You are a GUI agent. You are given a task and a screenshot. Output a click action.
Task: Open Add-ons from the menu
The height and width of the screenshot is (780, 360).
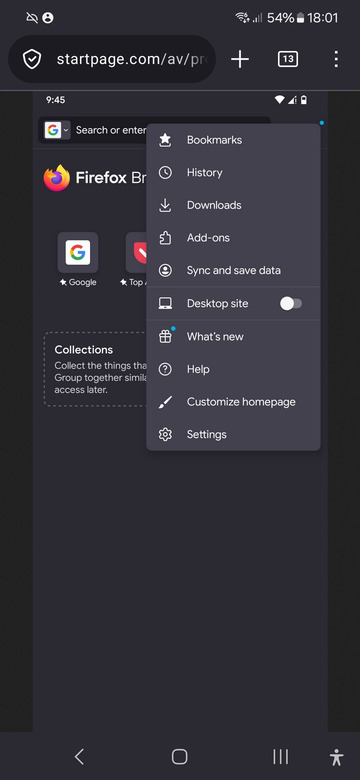[x=233, y=238]
